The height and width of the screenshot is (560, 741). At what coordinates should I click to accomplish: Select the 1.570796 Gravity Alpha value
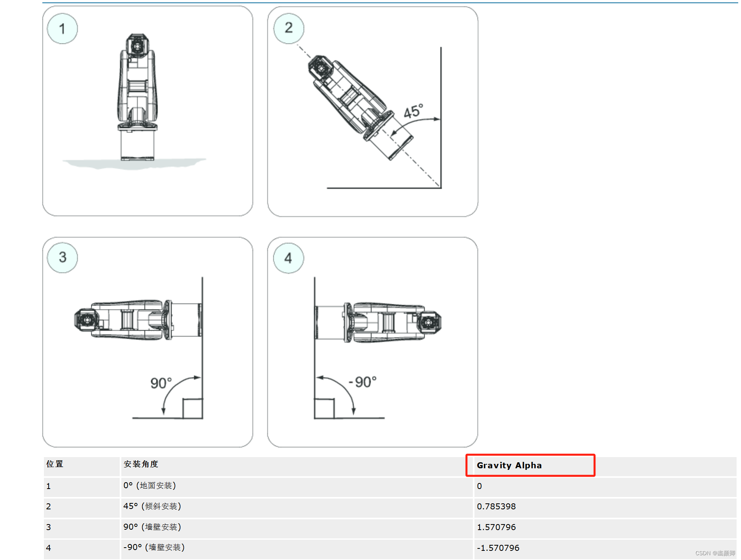pyautogui.click(x=496, y=527)
